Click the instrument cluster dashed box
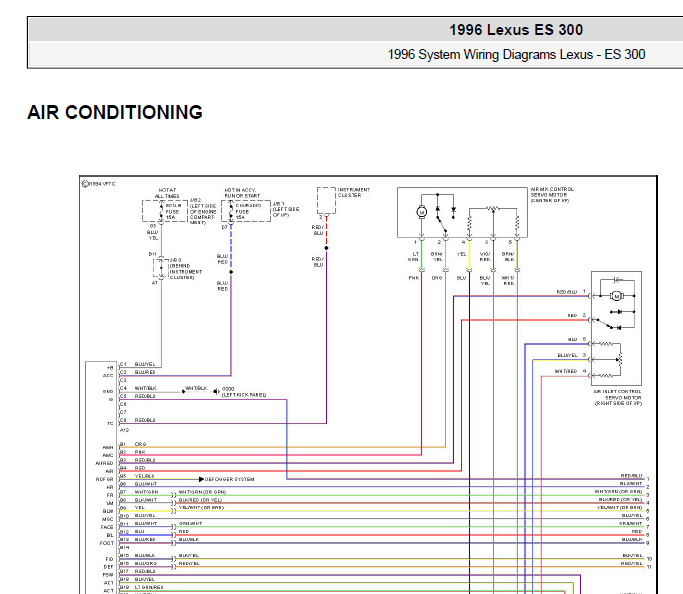Image resolution: width=683 pixels, height=594 pixels. [326, 200]
